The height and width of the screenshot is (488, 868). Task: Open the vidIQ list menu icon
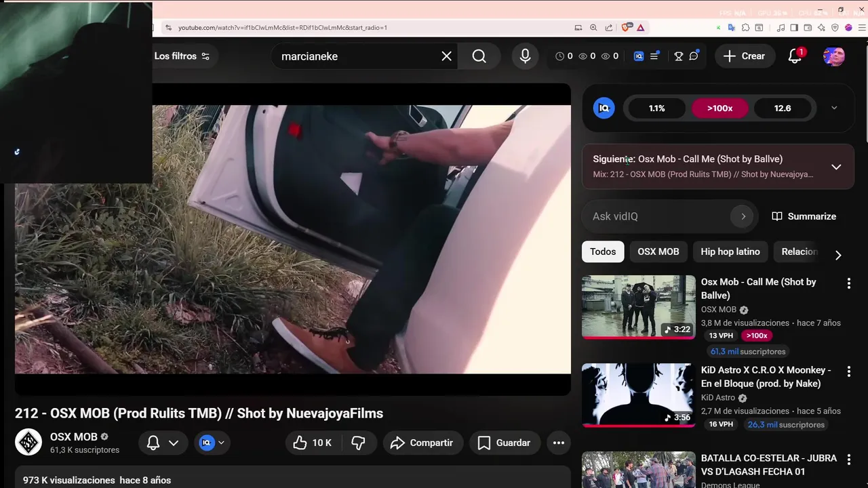point(654,56)
